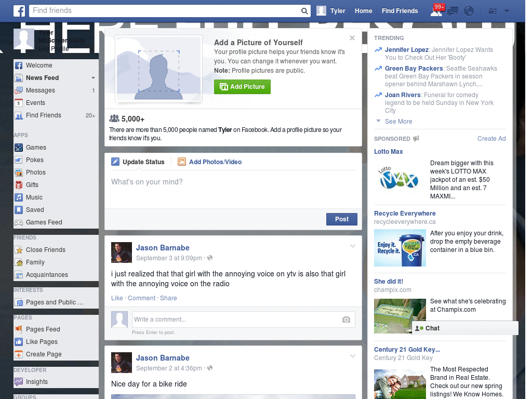Open the notifications globe icon

(469, 11)
